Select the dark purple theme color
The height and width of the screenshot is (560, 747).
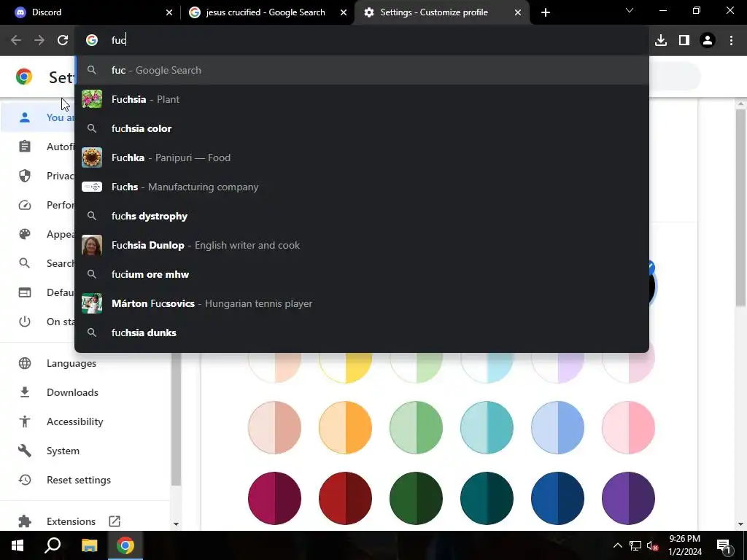(628, 498)
